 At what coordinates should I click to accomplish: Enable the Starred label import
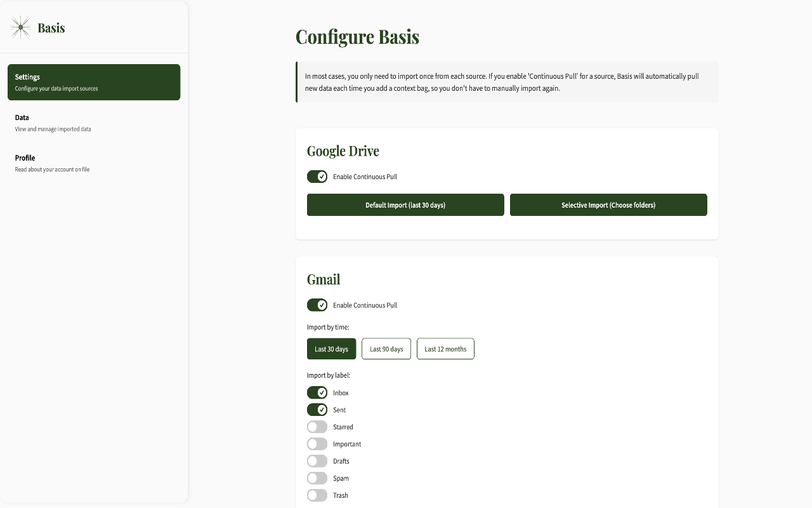tap(317, 427)
